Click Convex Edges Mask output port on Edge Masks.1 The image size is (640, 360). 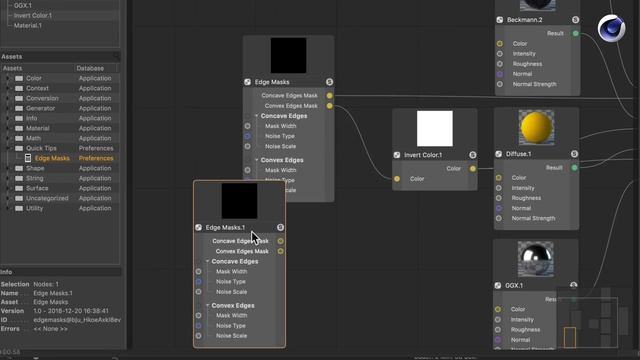pos(280,251)
